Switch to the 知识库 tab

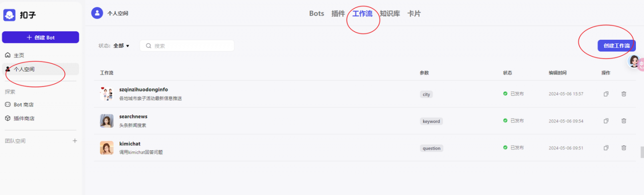click(x=390, y=14)
